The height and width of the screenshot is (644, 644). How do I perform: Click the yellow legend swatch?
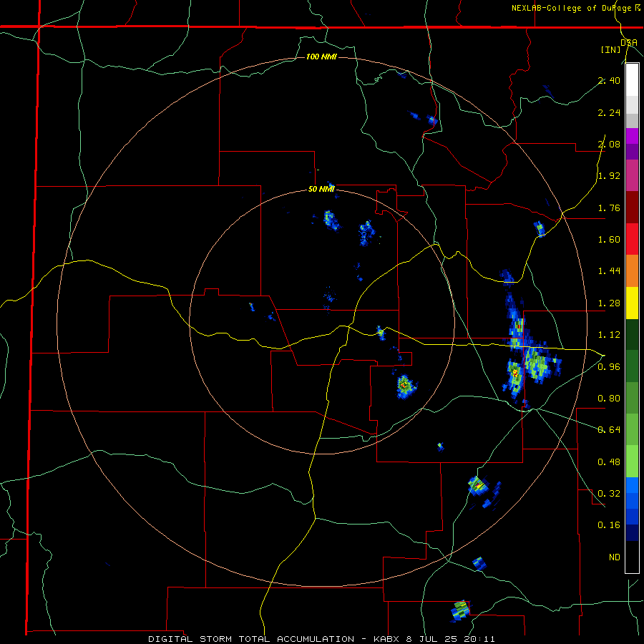pyautogui.click(x=632, y=303)
